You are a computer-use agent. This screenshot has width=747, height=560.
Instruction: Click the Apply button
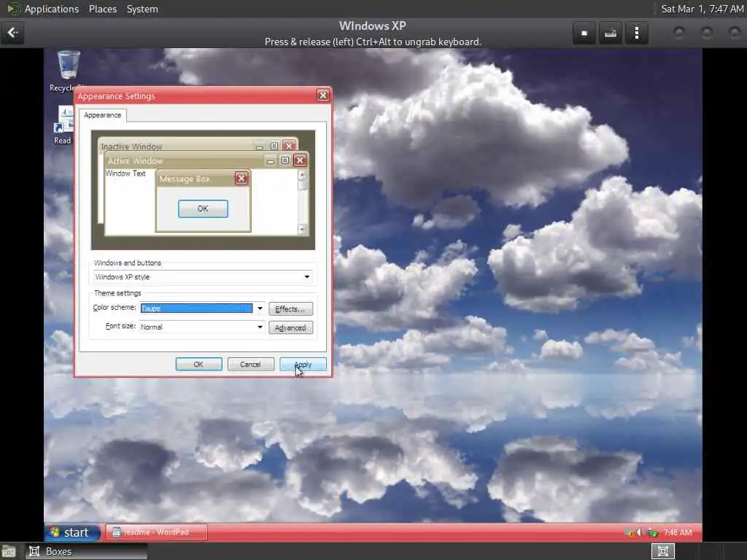click(x=303, y=365)
